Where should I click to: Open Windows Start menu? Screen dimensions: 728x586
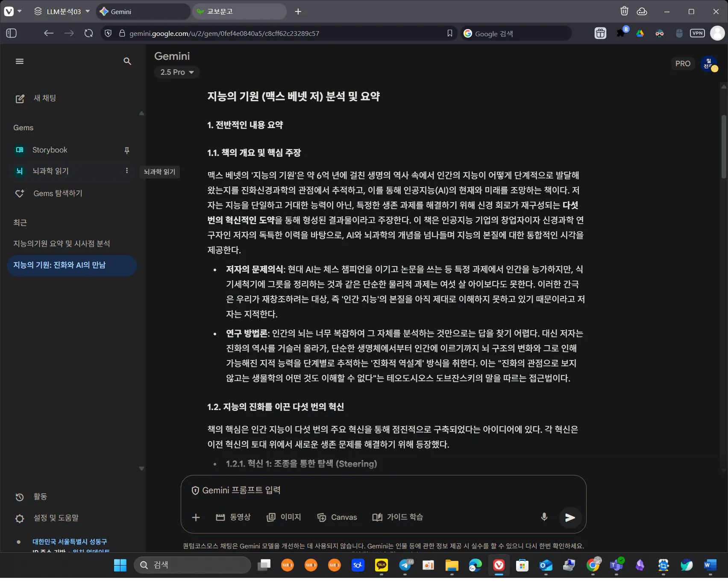pos(120,565)
